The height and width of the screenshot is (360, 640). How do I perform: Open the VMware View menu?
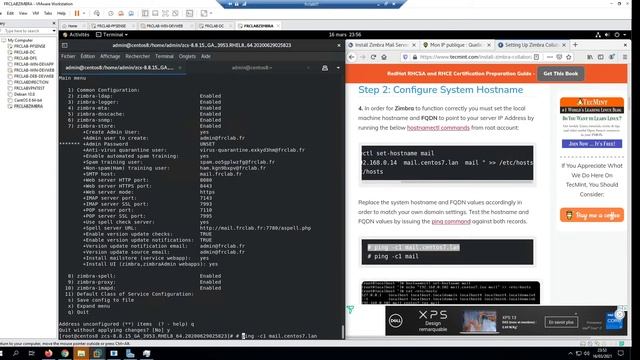click(x=23, y=13)
